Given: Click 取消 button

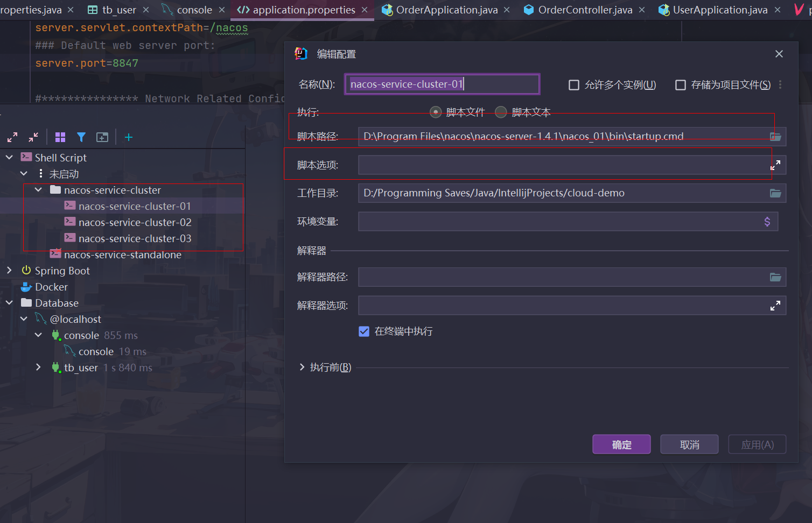Looking at the screenshot, I should [689, 444].
